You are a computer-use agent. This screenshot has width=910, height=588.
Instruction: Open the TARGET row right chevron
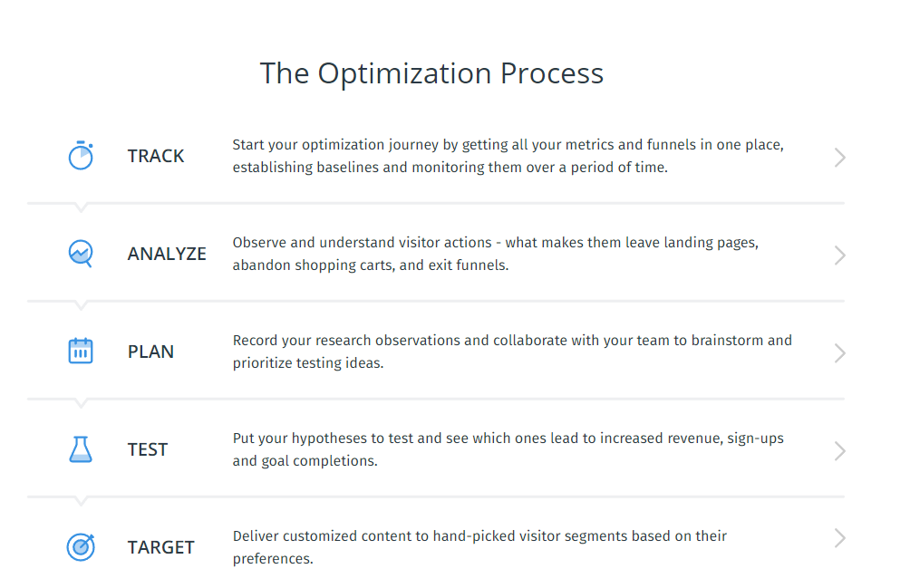click(840, 538)
